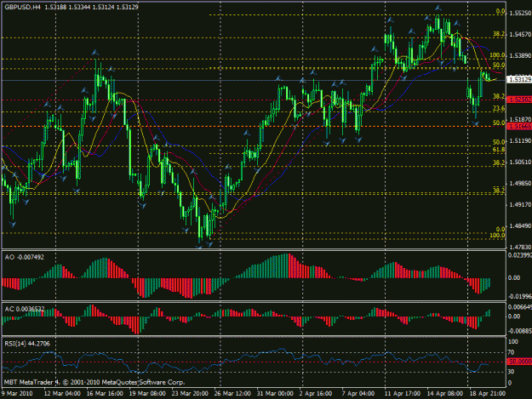
Task: Click the 0.023992 AO scale value
Action: 519,255
